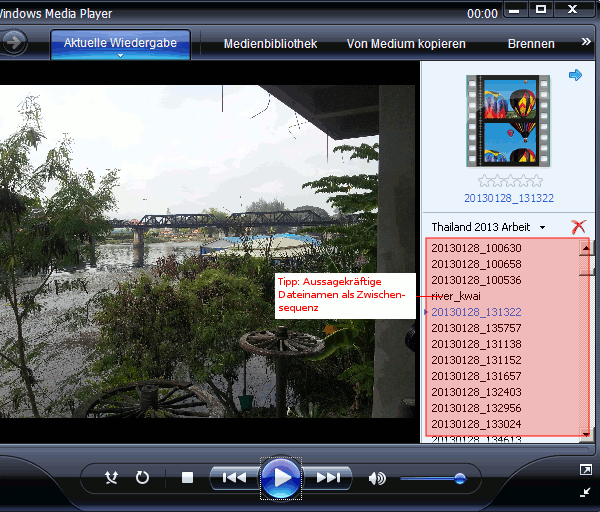Viewport: 600px width, 512px height.
Task: Click the blue arrow above the playlist
Action: (575, 75)
